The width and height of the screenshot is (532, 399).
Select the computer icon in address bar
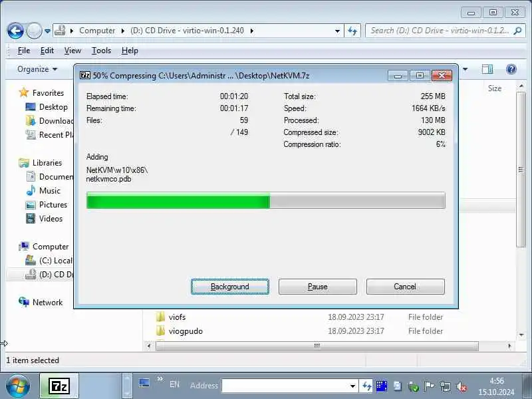tap(60, 30)
